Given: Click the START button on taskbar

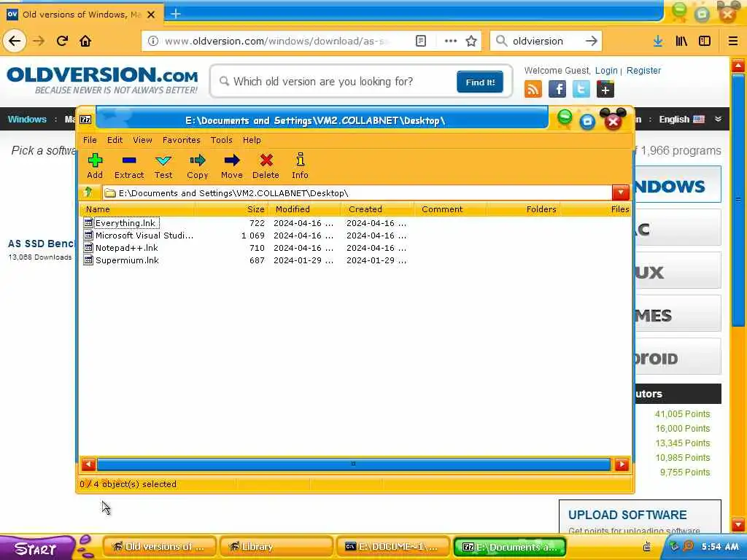Looking at the screenshot, I should tap(36, 548).
